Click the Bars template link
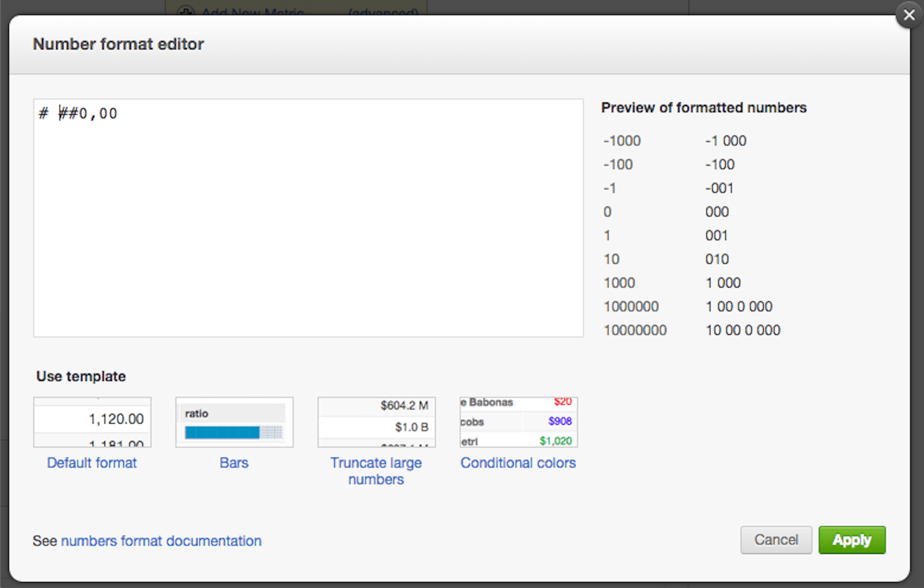The width and height of the screenshot is (924, 588). [234, 463]
